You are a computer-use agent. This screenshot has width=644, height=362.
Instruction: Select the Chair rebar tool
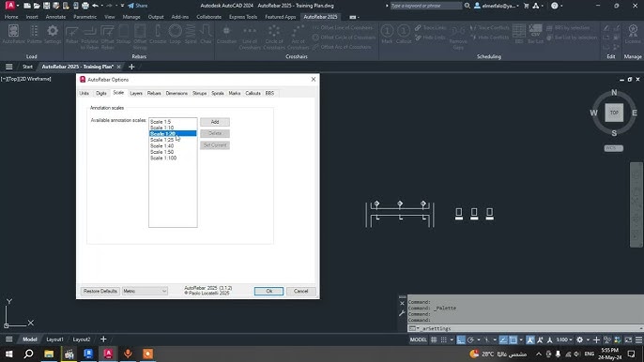(206, 34)
